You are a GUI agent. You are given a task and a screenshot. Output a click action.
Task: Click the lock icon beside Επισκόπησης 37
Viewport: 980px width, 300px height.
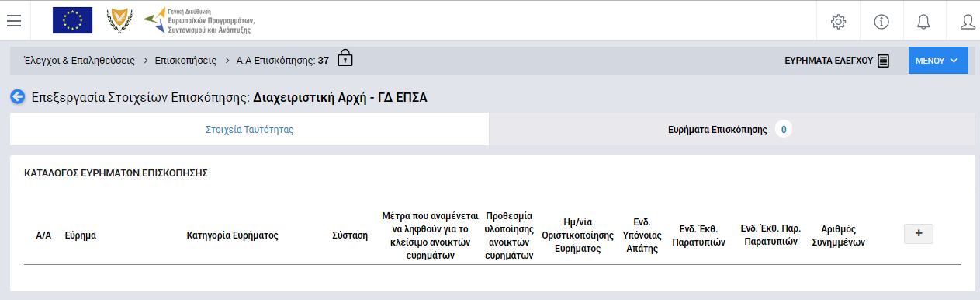coord(345,58)
